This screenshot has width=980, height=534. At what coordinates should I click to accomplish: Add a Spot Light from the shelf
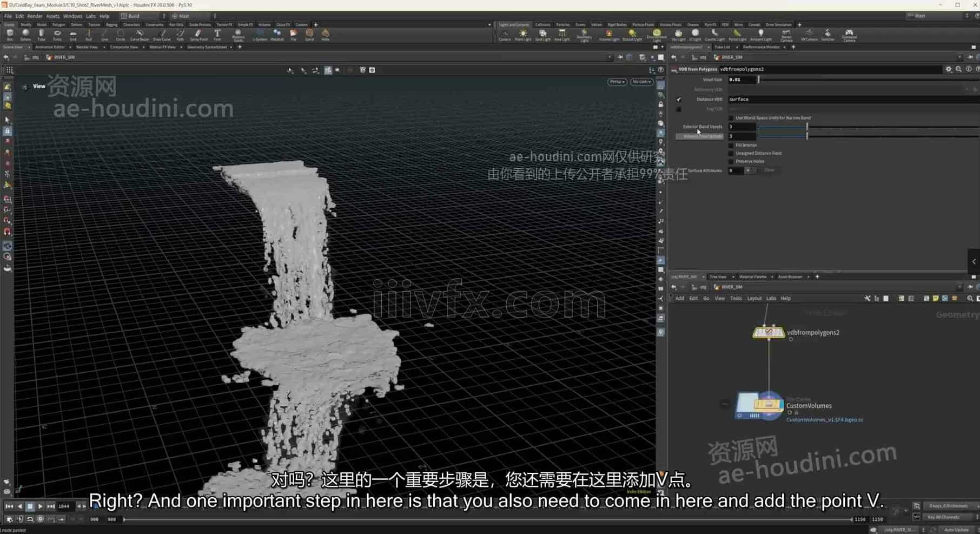pos(542,35)
